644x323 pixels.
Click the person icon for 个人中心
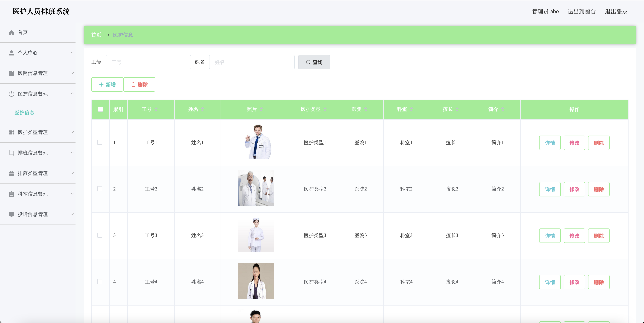coord(12,53)
